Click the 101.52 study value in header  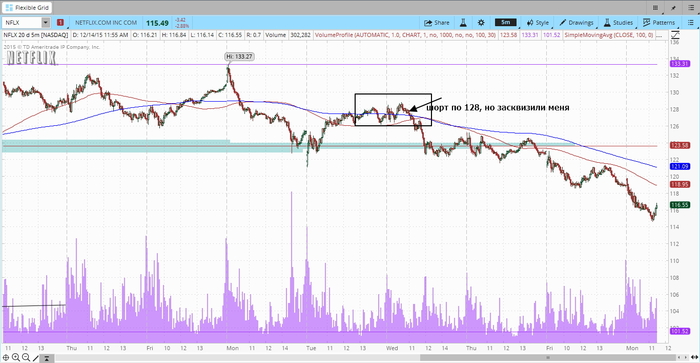552,35
